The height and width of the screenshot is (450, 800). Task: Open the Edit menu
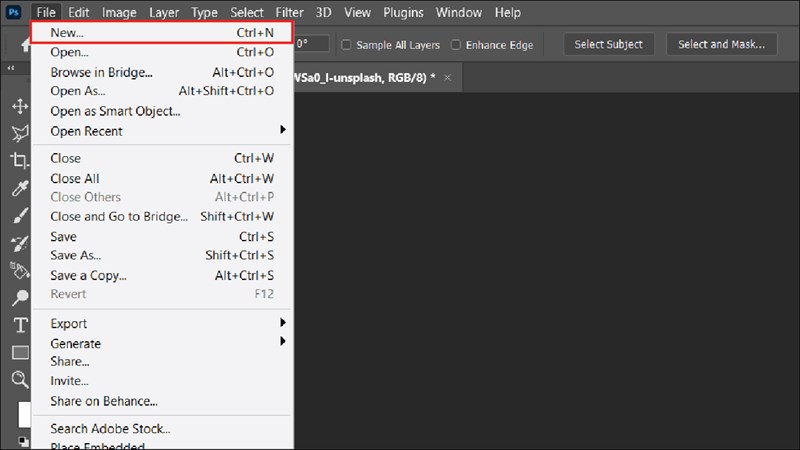[x=79, y=12]
